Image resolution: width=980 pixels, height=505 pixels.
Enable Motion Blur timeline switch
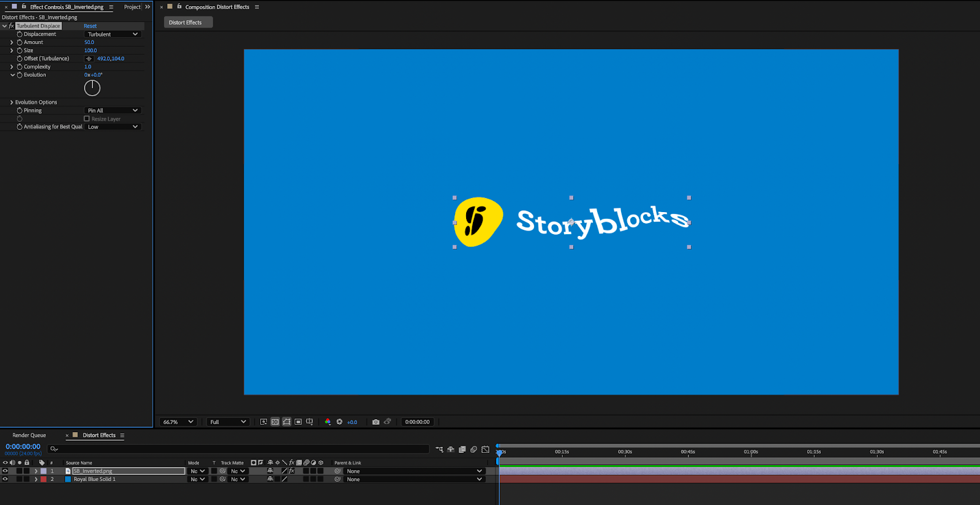click(473, 449)
